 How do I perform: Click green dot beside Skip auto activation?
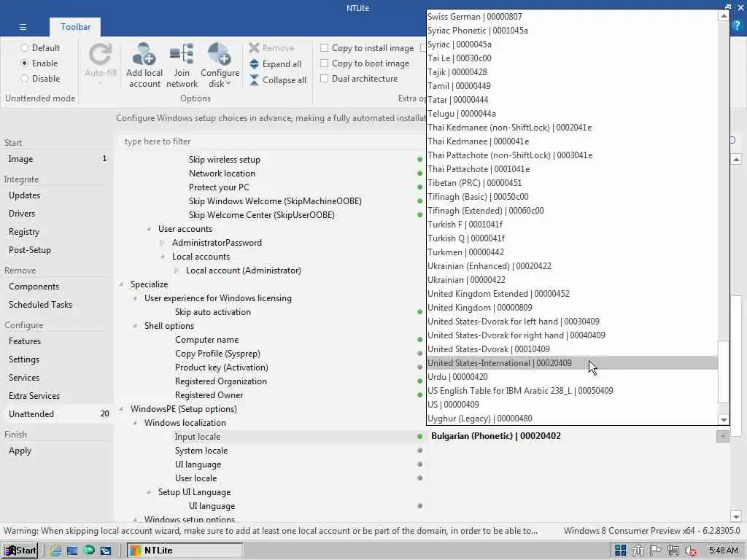click(419, 312)
